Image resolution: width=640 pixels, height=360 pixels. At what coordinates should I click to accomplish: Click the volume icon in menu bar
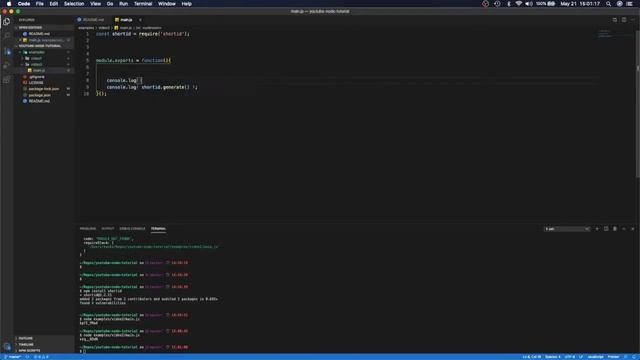(529, 4)
